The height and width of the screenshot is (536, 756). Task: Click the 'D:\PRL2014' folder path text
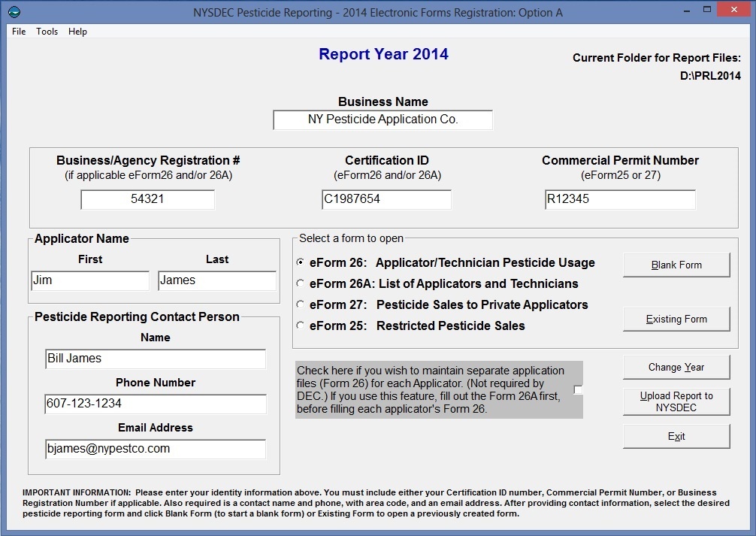click(x=710, y=76)
